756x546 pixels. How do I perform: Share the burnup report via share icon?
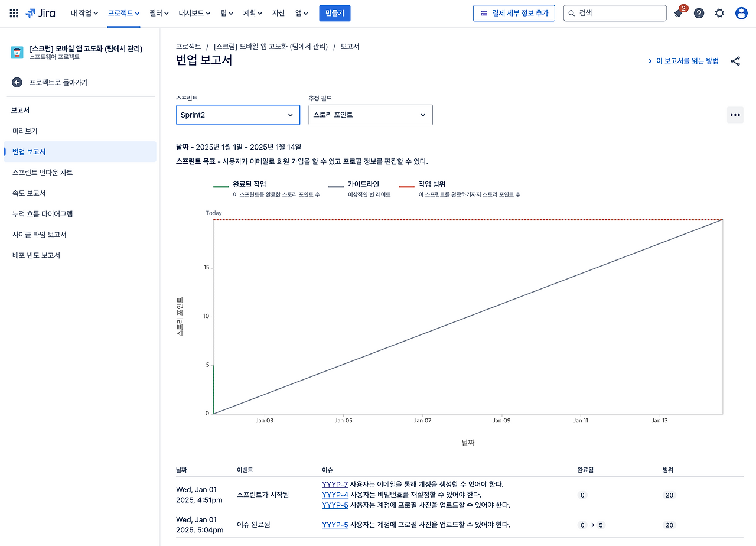click(x=735, y=60)
